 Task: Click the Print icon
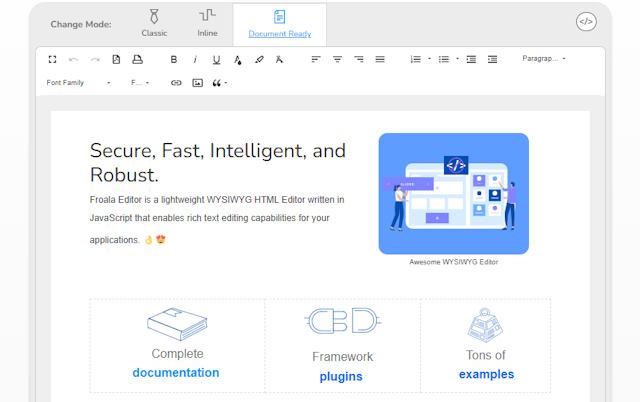point(138,60)
